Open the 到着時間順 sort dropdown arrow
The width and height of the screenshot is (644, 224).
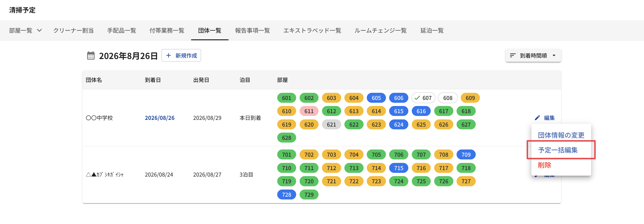(x=554, y=55)
